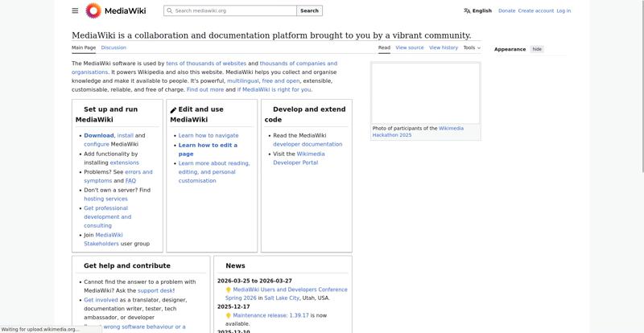
Task: Click the Create account link
Action: coord(536,10)
